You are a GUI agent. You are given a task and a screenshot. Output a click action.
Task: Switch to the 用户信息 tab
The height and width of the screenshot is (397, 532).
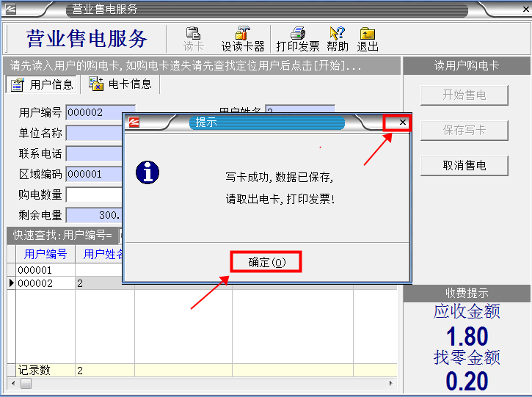[x=43, y=84]
